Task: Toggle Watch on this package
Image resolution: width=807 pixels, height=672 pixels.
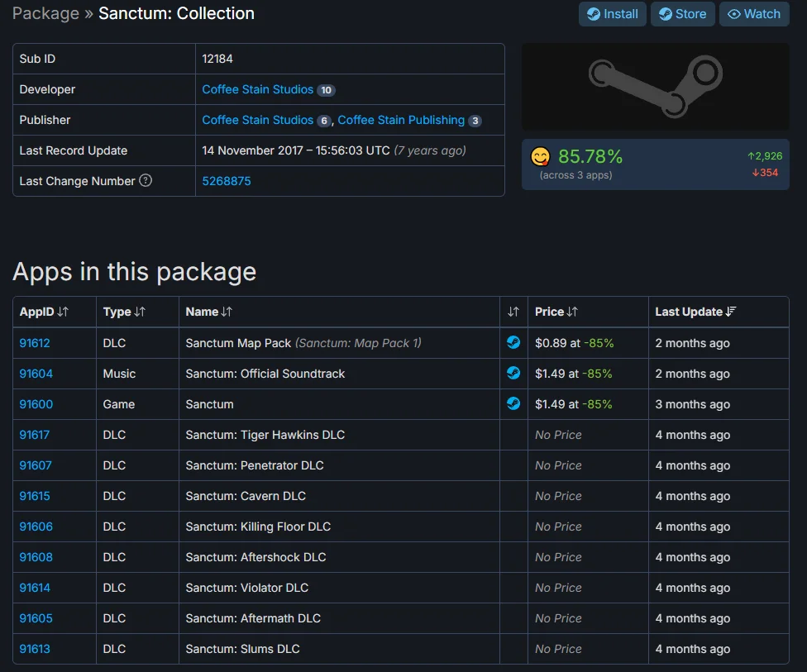Action: [x=754, y=14]
